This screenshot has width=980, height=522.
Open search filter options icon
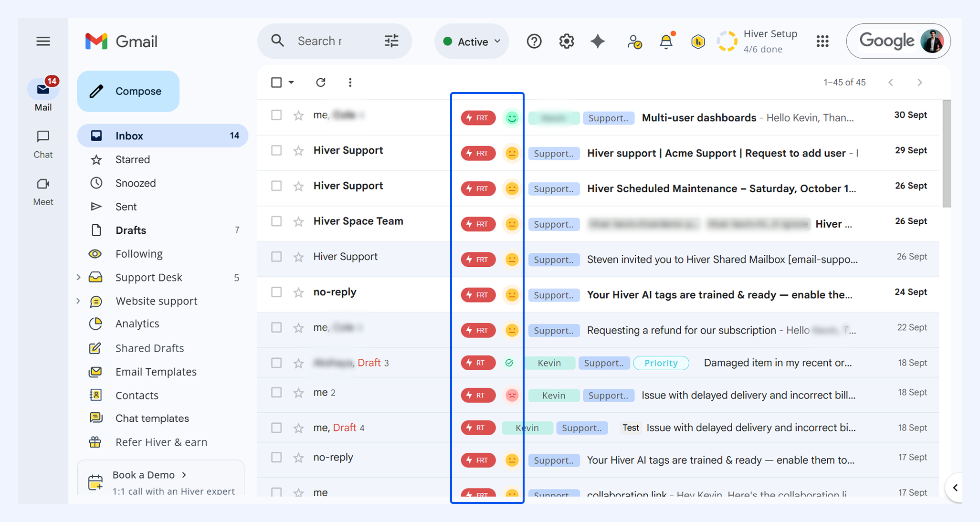coord(391,41)
